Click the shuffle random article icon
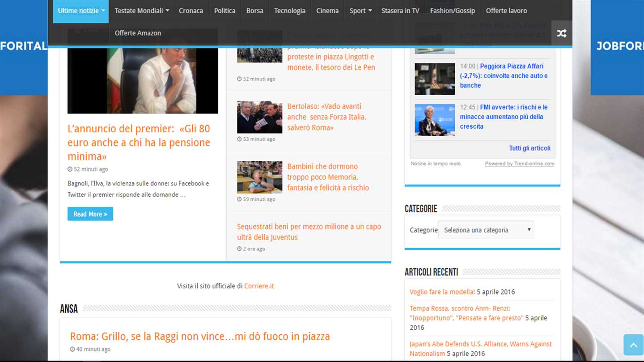This screenshot has width=644, height=362. (562, 33)
